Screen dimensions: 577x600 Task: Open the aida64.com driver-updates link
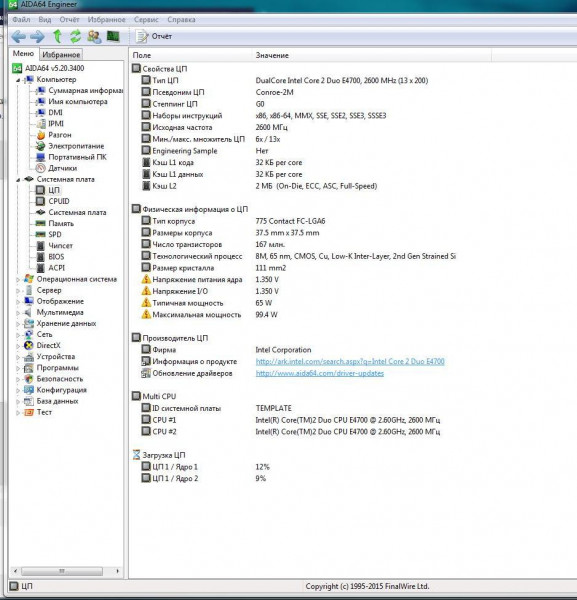tap(320, 373)
